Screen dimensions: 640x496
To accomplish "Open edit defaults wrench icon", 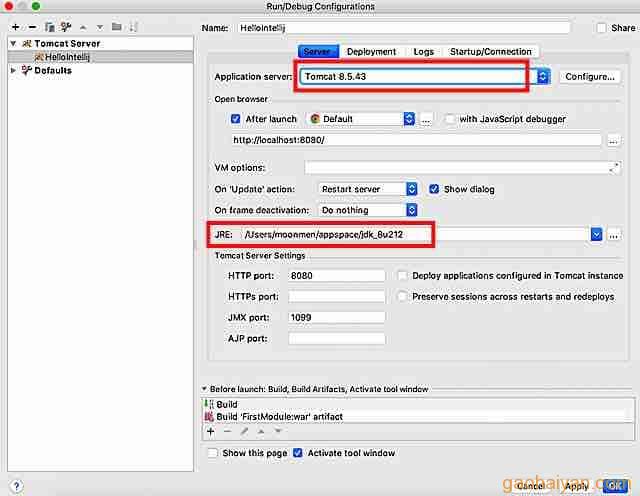I will [66, 27].
